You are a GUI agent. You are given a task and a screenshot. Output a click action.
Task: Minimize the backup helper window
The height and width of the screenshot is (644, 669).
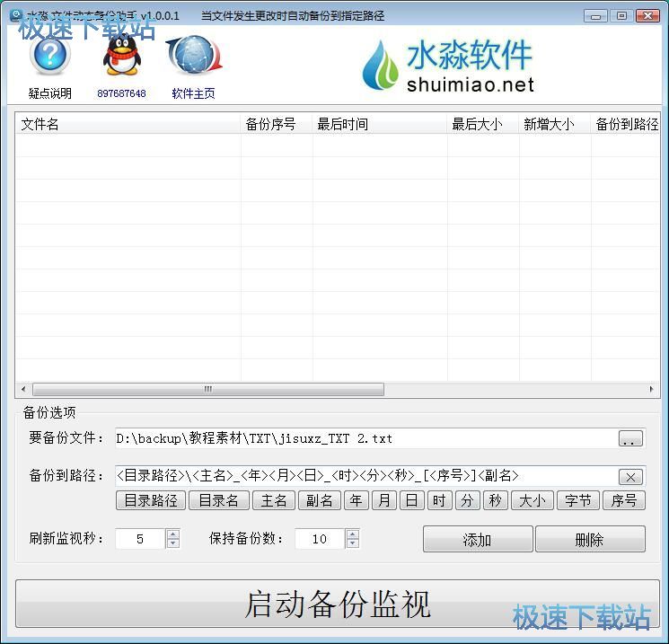pos(596,16)
